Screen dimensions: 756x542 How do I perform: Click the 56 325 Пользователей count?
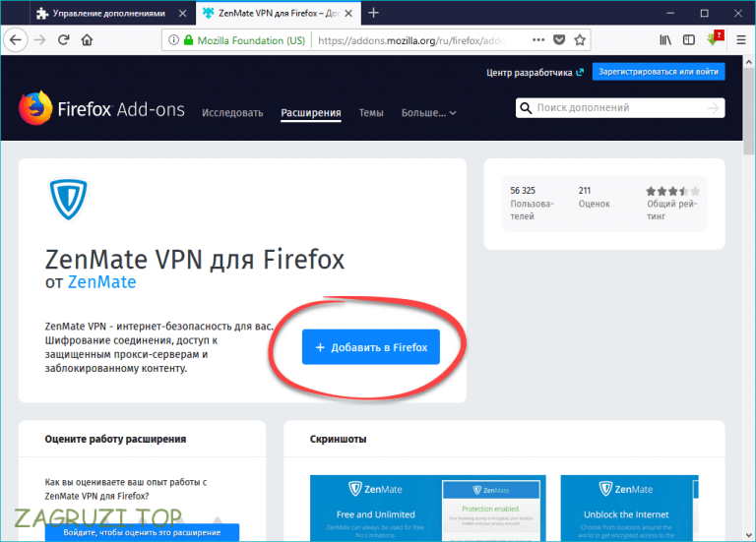point(532,204)
